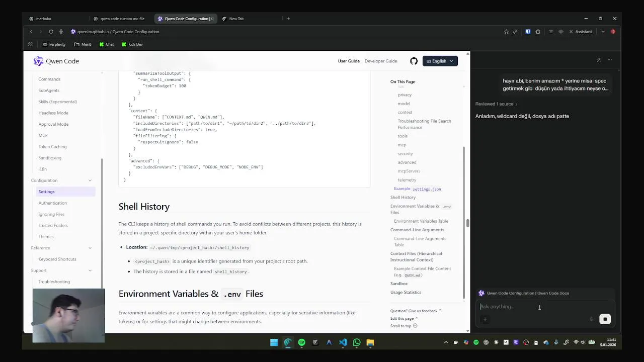Open the apps grid icon in bookmarks bar

click(30, 44)
